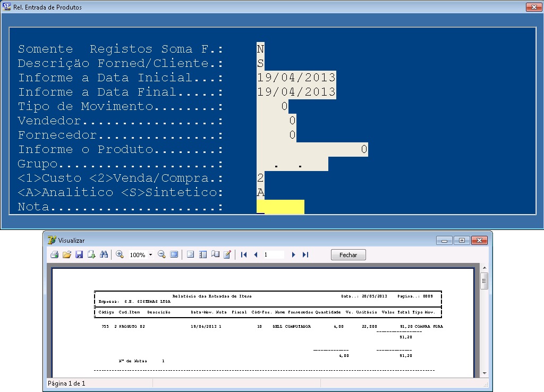This screenshot has height=392, width=544.
Task: Click the yellow Nota input field
Action: (x=280, y=207)
